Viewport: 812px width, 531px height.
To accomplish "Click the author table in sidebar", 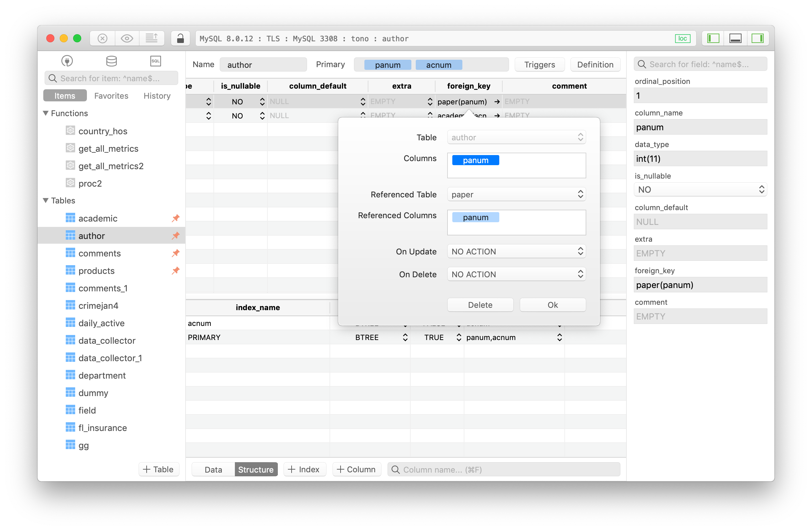I will click(x=92, y=235).
